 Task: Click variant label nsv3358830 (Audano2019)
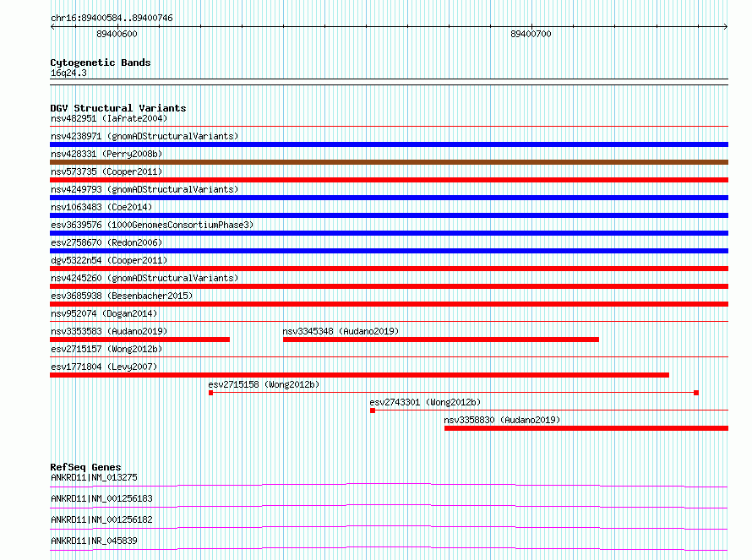tap(502, 420)
